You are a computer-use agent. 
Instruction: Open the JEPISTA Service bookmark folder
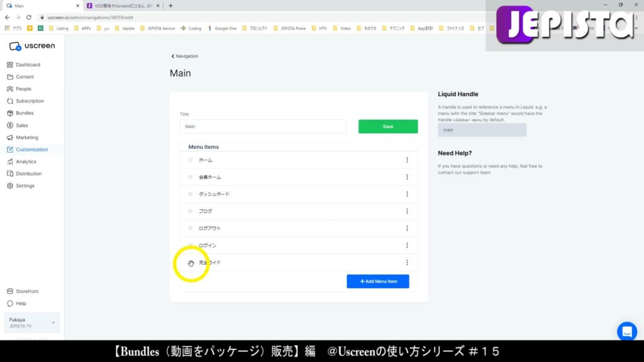pos(158,28)
